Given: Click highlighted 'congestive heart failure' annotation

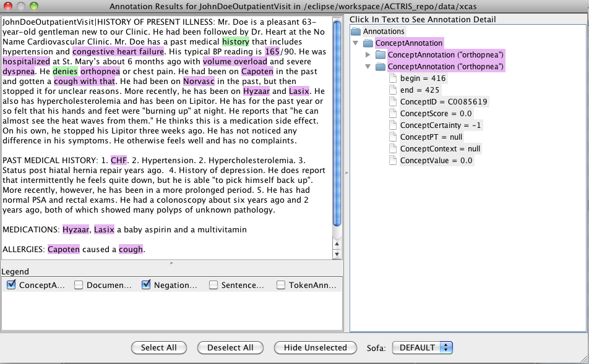Looking at the screenshot, I should pos(118,51).
